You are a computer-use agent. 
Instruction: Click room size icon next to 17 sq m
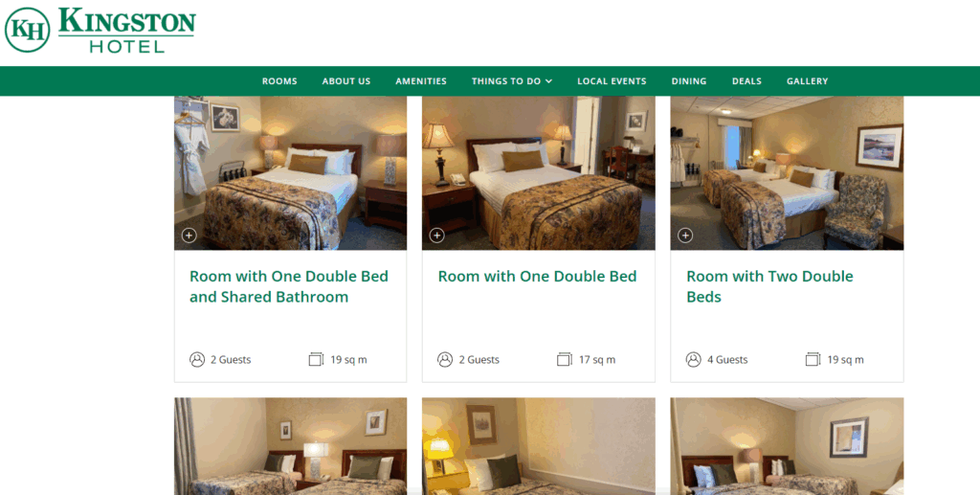pos(565,359)
